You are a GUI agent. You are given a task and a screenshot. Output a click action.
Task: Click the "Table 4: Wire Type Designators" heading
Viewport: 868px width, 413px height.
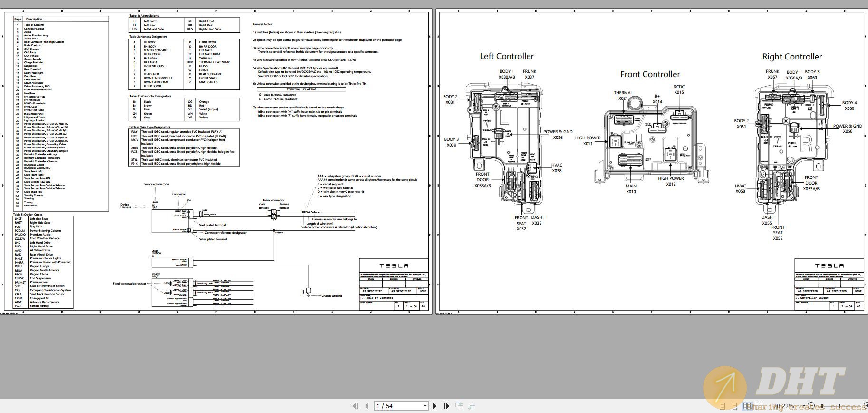point(149,127)
